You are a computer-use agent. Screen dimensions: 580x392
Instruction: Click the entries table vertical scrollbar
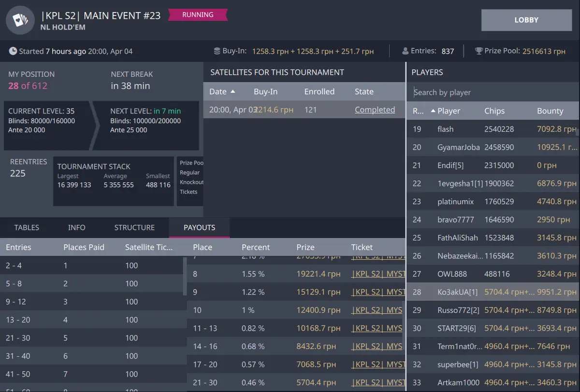(185, 276)
